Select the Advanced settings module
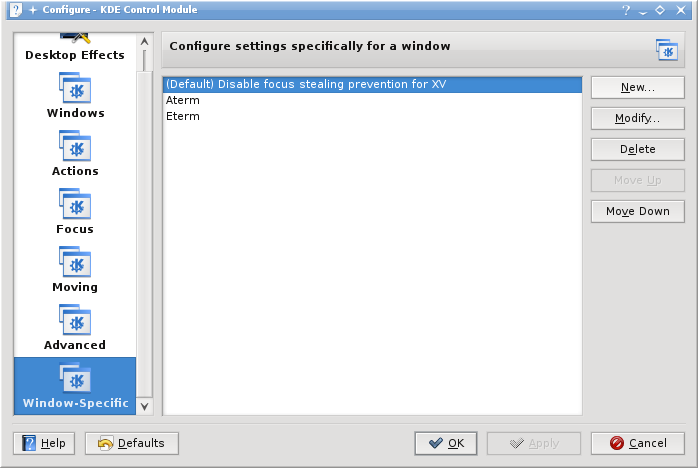The width and height of the screenshot is (698, 468). 75,327
